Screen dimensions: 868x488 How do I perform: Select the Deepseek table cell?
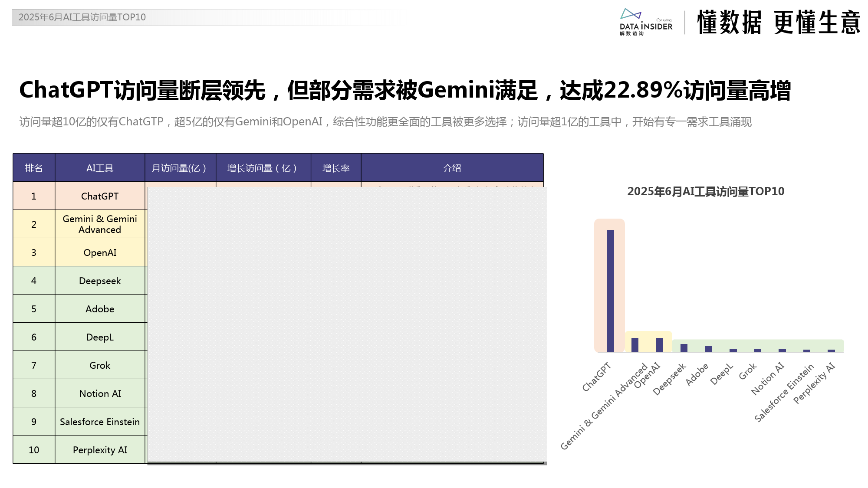(x=101, y=281)
